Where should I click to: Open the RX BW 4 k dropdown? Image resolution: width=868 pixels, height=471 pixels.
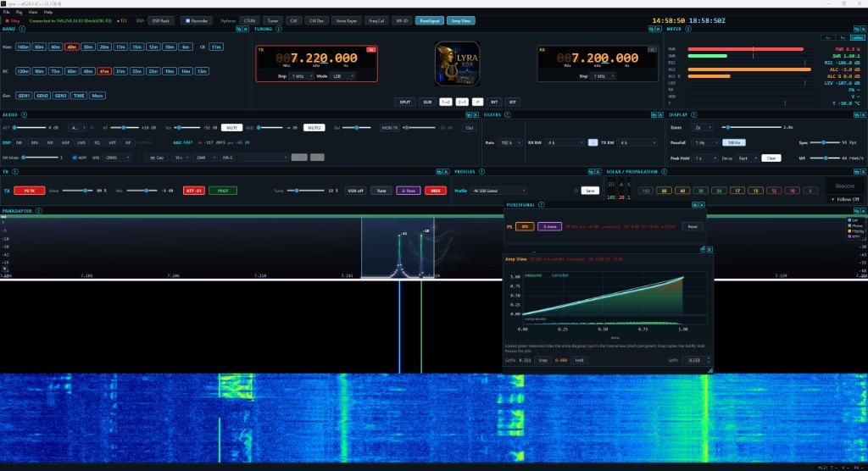(x=565, y=142)
